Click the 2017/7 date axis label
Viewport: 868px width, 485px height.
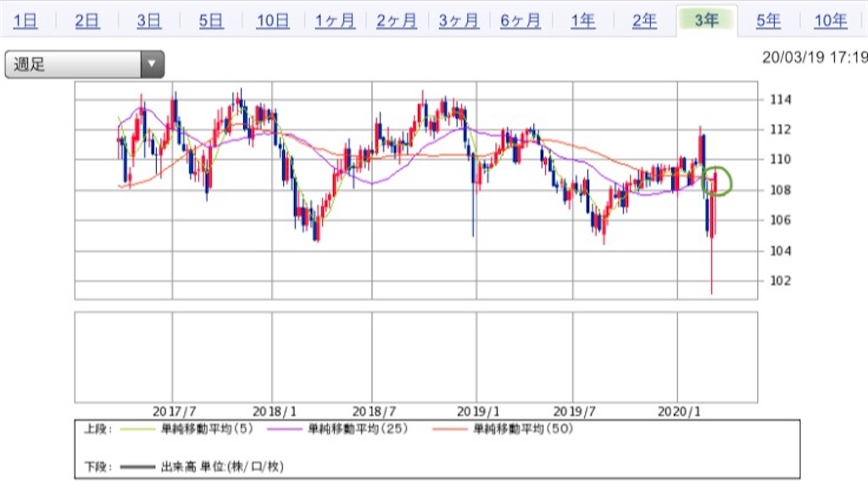click(175, 412)
